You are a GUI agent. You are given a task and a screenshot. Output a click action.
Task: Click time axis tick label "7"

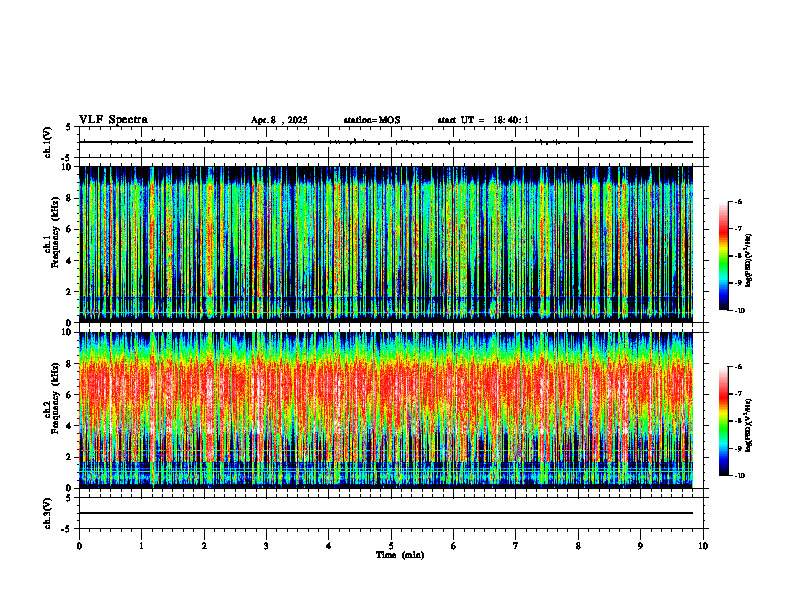516,546
